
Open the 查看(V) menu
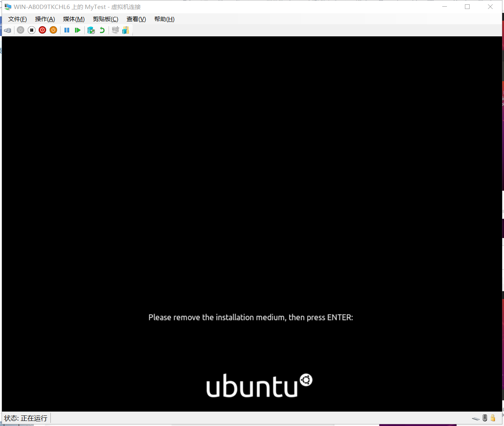pyautogui.click(x=136, y=19)
